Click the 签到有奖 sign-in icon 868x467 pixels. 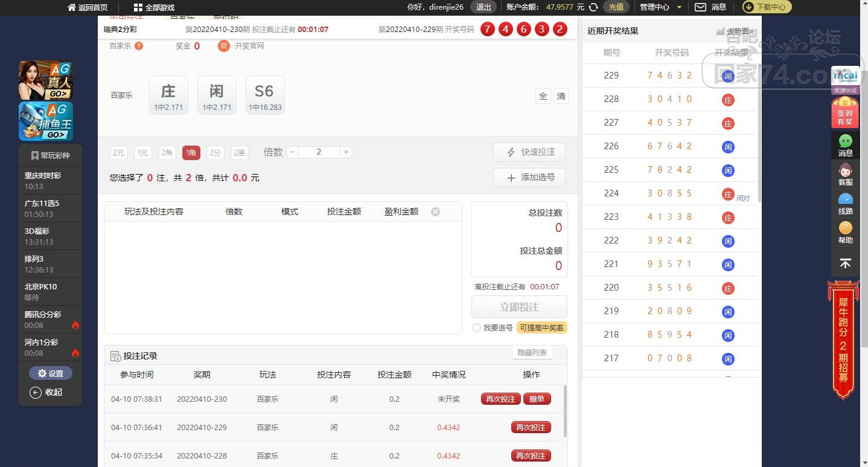click(846, 113)
